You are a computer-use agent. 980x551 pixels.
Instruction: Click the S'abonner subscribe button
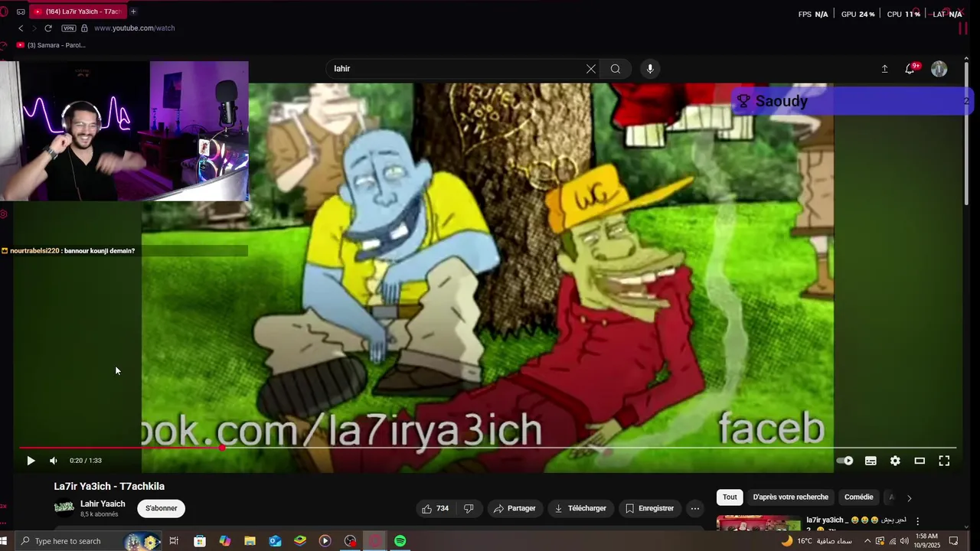(162, 508)
